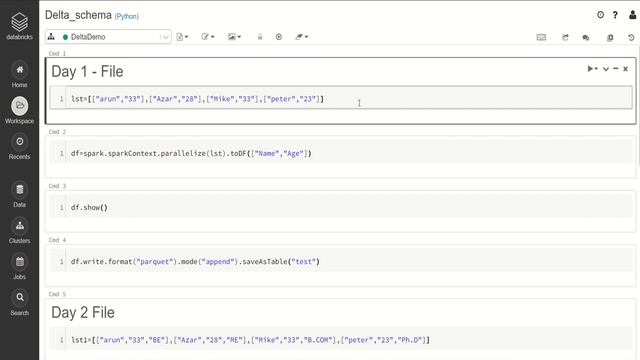Viewport: 640px width, 360px height.
Task: Click the (Python) language link
Action: point(127,16)
